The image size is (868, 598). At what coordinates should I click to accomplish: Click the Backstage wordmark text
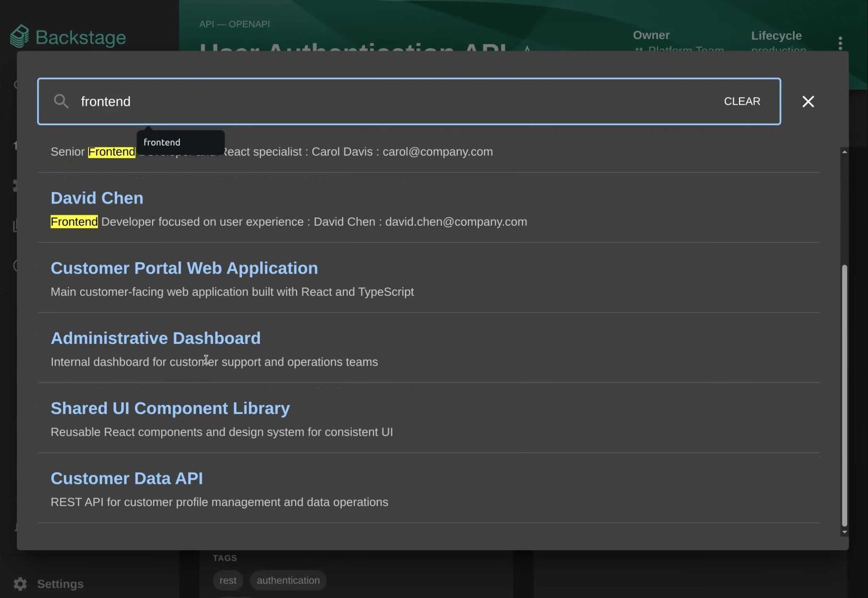(x=81, y=38)
